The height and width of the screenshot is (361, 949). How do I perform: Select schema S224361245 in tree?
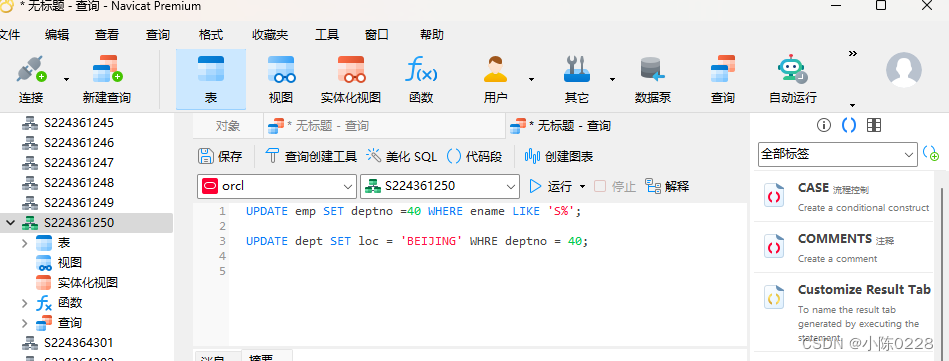[79, 123]
